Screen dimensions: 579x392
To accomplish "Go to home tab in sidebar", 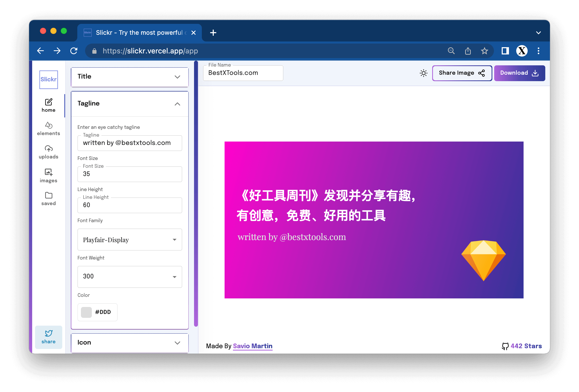I will (x=49, y=105).
